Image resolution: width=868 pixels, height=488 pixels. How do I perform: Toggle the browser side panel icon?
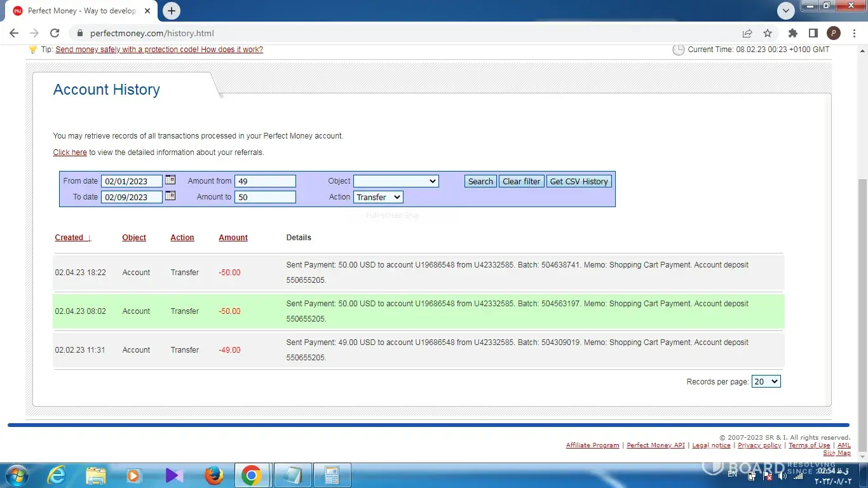pos(813,33)
